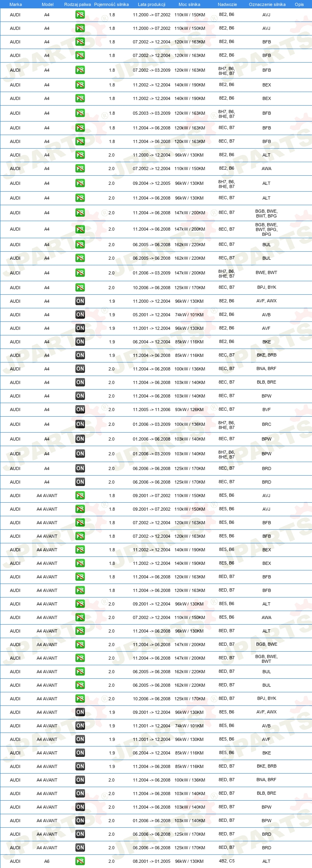Click diesel ON icon in A4 8EC BNA, BRF row
Image resolution: width=312 pixels, height=868 pixels.
click(80, 369)
